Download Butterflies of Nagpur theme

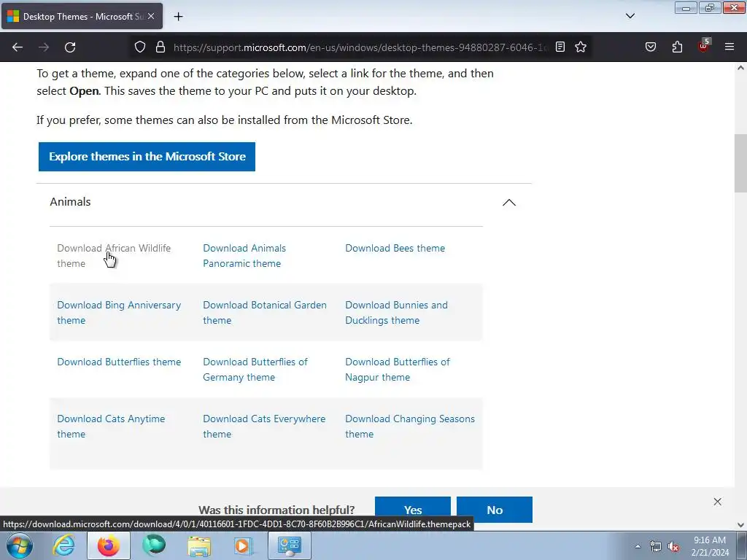pos(398,370)
